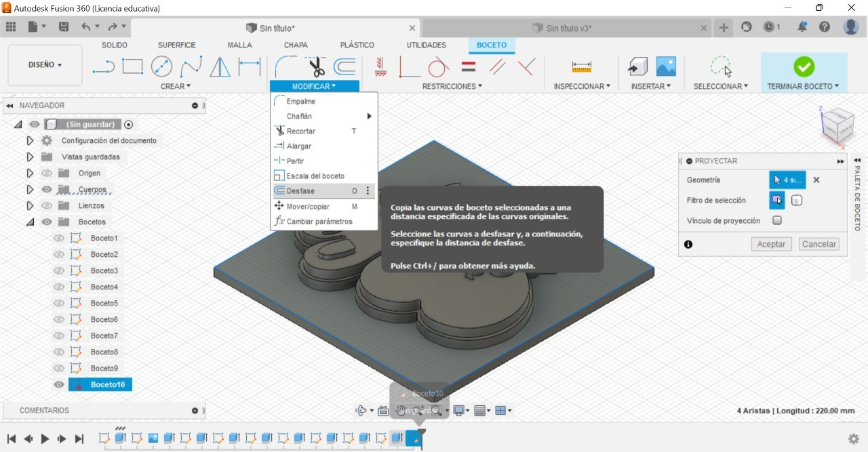This screenshot has width=868, height=452.
Task: Open a new design tab with plus
Action: [x=724, y=28]
